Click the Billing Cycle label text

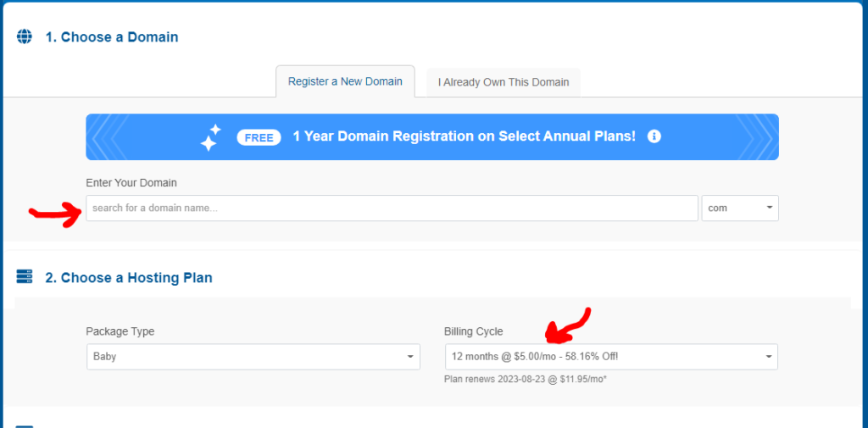(473, 331)
